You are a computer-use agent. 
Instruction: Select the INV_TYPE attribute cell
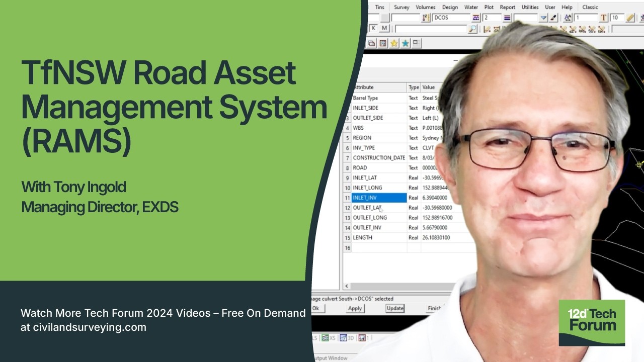click(x=379, y=148)
